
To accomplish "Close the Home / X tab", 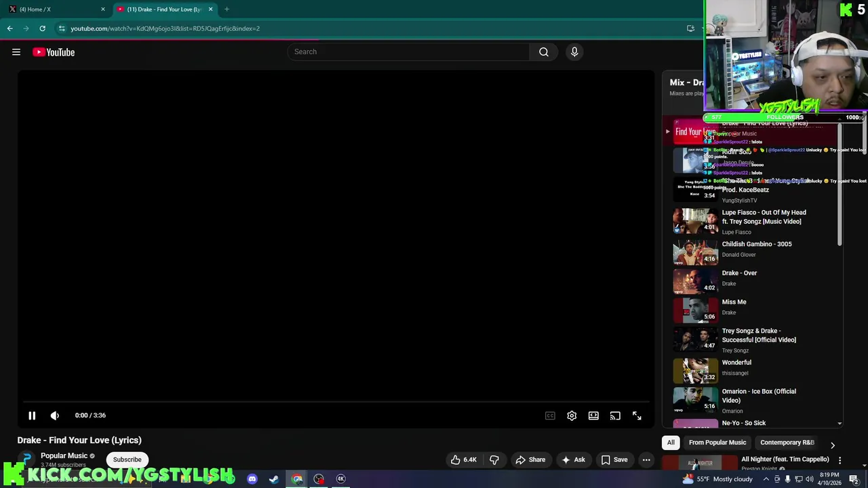I will point(103,9).
